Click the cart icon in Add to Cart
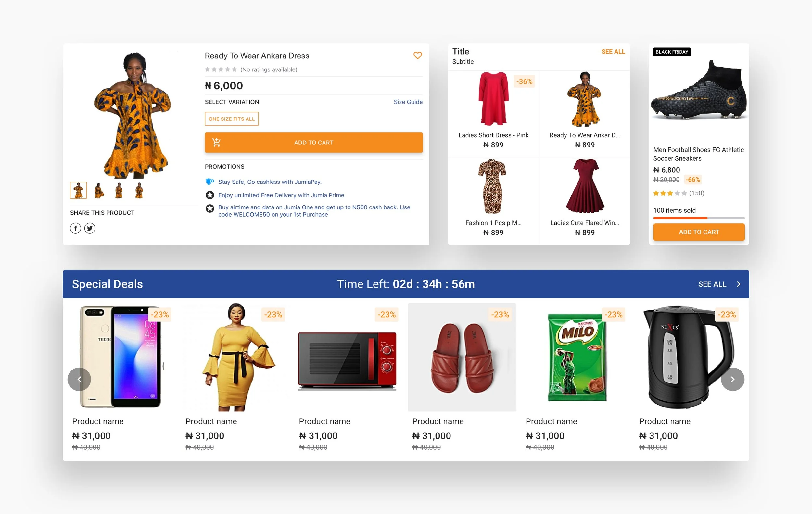 coord(216,143)
